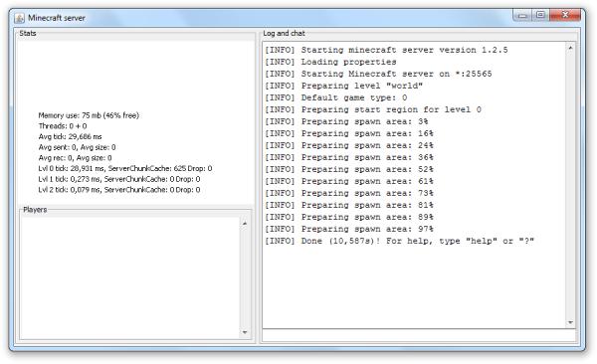Click the log scrollbar up arrow

point(570,48)
